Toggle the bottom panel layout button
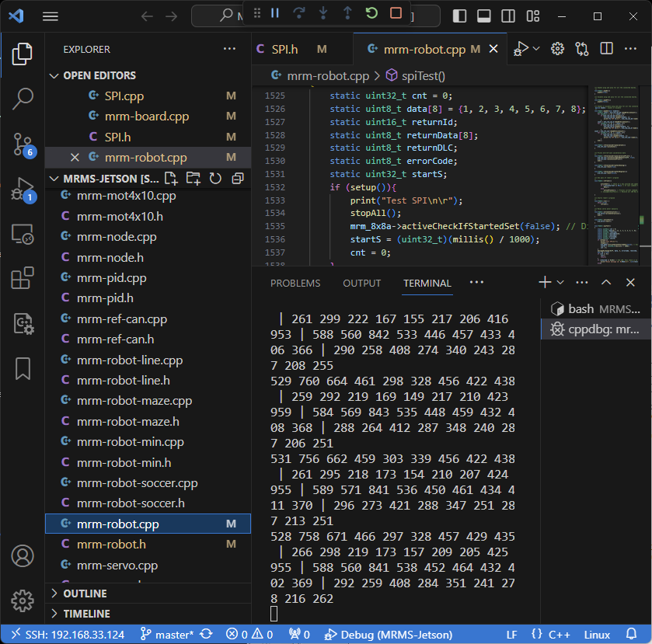 click(x=483, y=16)
